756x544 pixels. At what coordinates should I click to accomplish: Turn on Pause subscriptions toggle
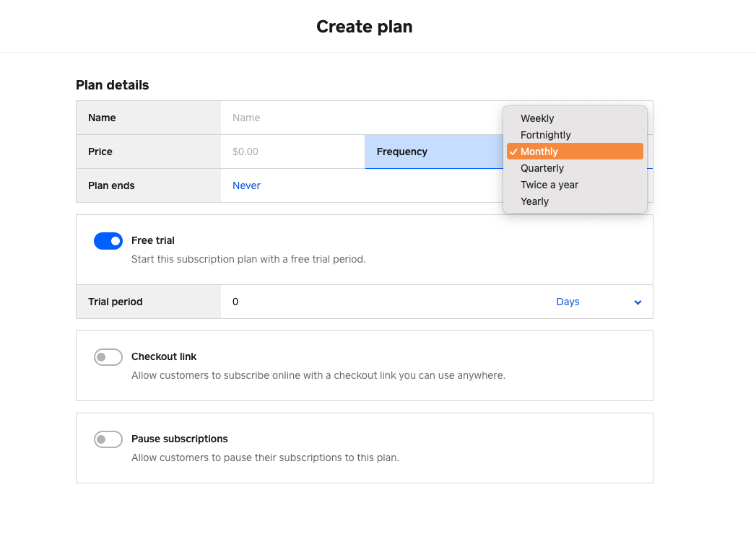click(108, 439)
